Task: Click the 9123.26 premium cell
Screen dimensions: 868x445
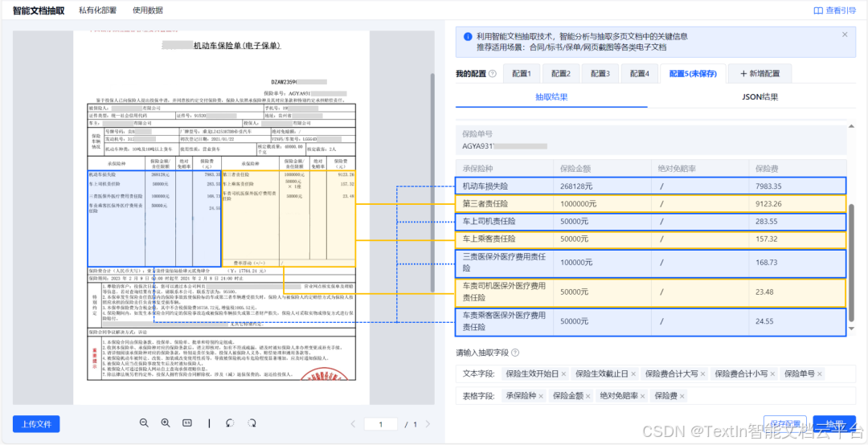Action: pos(798,204)
